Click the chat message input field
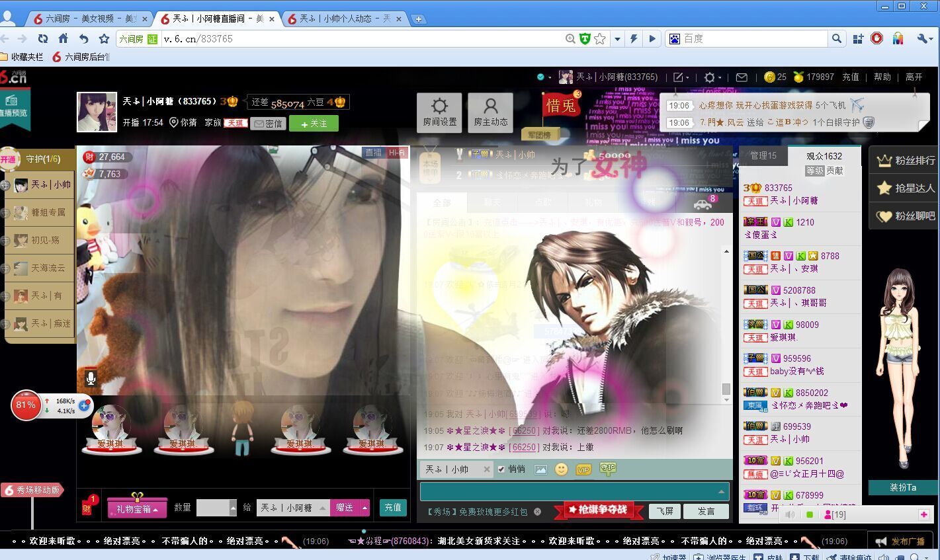The height and width of the screenshot is (560, 940). coord(574,491)
